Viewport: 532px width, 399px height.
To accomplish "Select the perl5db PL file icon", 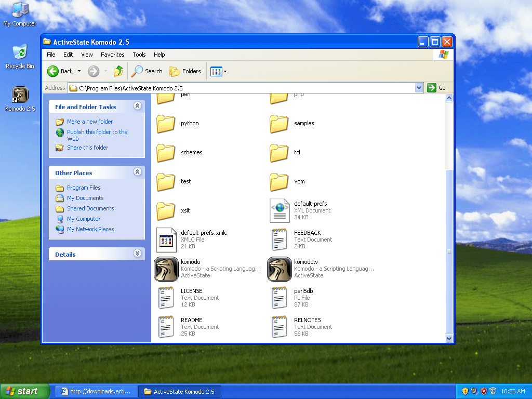I will coord(280,298).
